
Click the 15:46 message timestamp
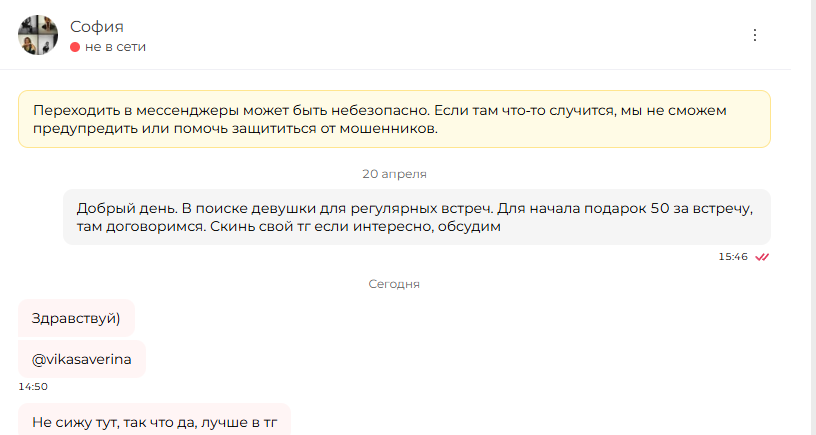click(733, 257)
